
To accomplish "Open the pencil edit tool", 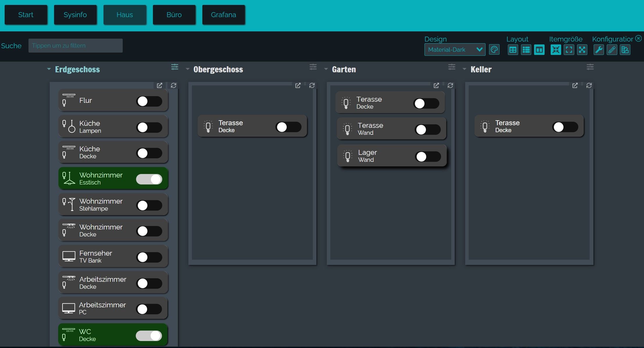I will [612, 50].
